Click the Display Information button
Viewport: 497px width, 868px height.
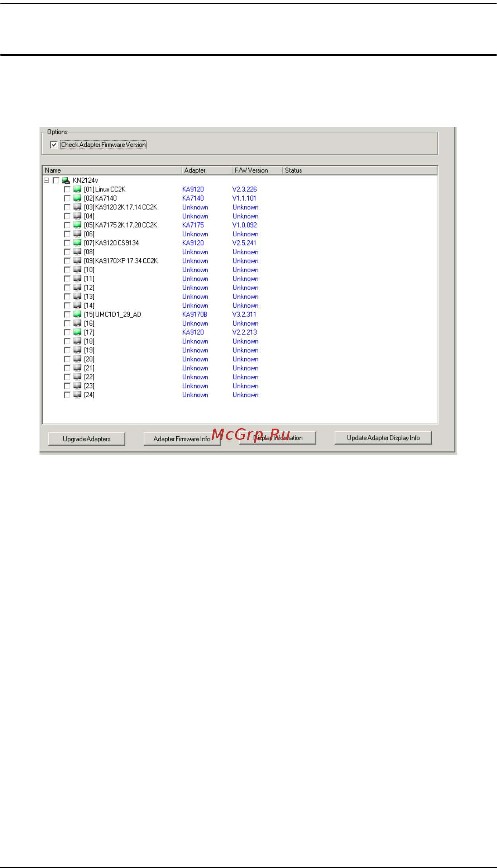coord(278,438)
